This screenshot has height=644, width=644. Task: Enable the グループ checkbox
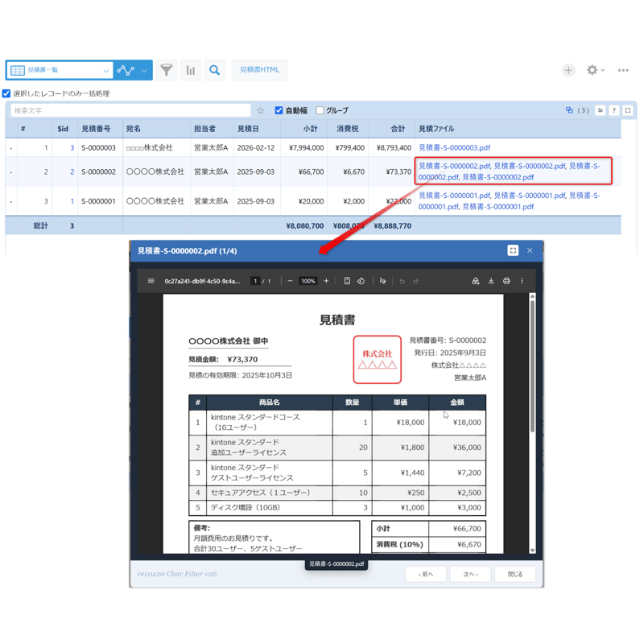(320, 110)
